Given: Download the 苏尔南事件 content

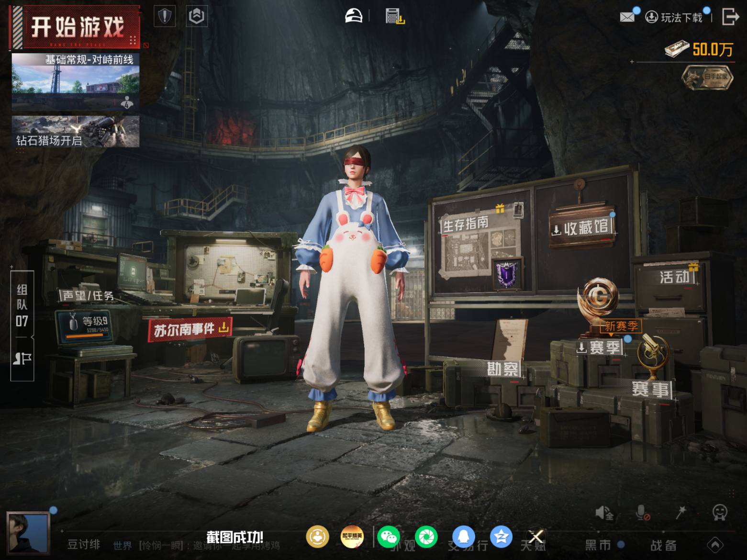Looking at the screenshot, I should [x=190, y=329].
